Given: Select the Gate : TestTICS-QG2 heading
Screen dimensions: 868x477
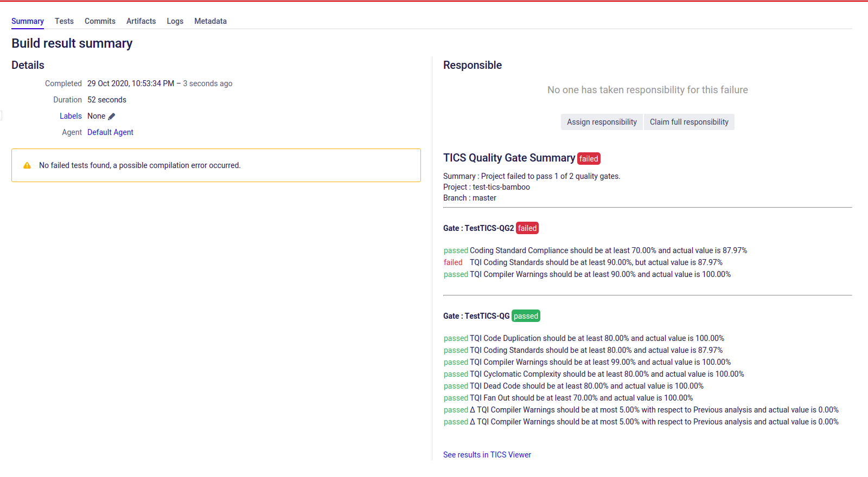Looking at the screenshot, I should pos(478,228).
